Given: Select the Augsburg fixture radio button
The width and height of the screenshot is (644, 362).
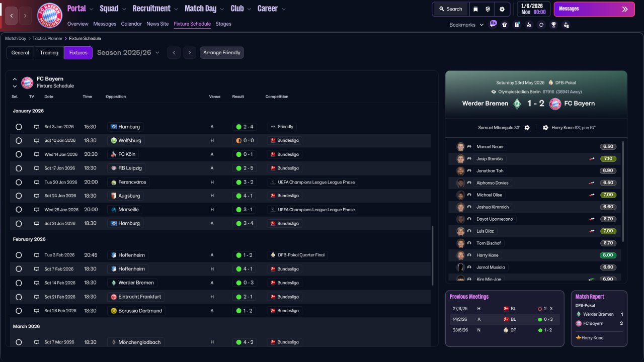Looking at the screenshot, I should click(19, 196).
